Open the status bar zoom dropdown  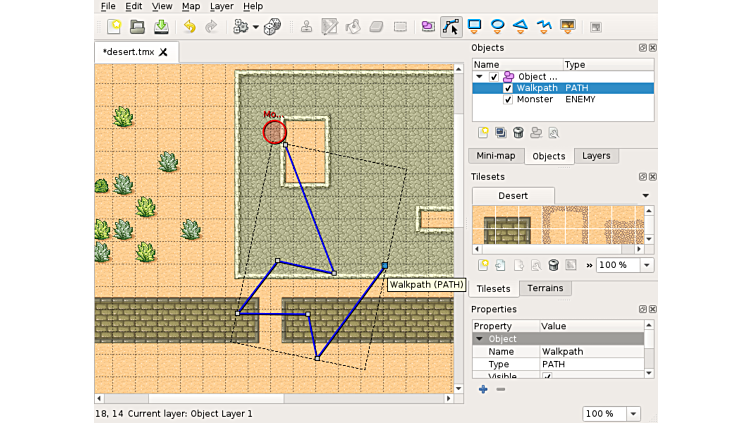tap(633, 414)
